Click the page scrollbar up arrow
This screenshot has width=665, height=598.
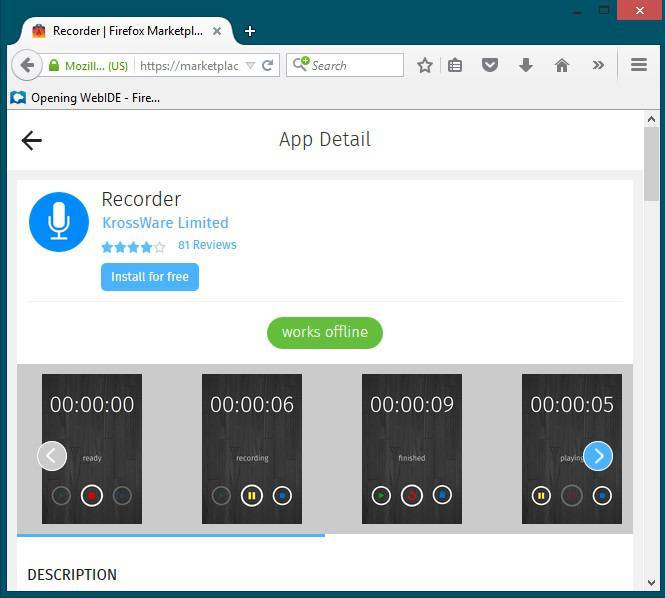[x=651, y=120]
